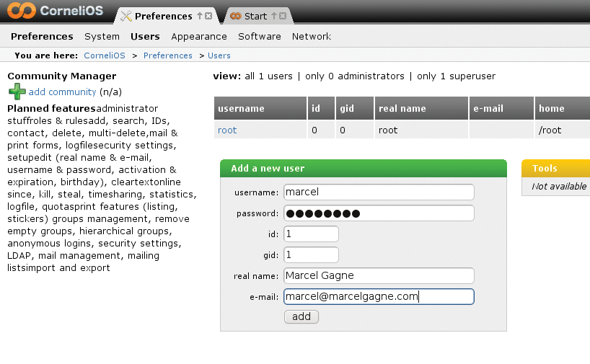The height and width of the screenshot is (364, 590).
Task: Open the Network menu
Action: pyautogui.click(x=312, y=37)
